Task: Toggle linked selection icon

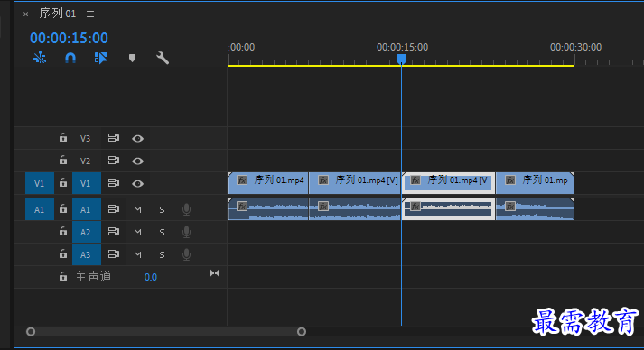Action: click(x=101, y=58)
